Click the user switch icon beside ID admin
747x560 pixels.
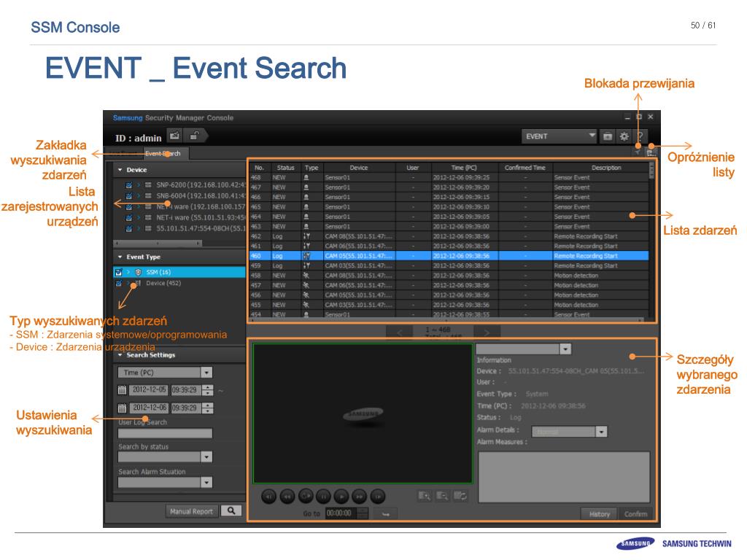(x=175, y=136)
